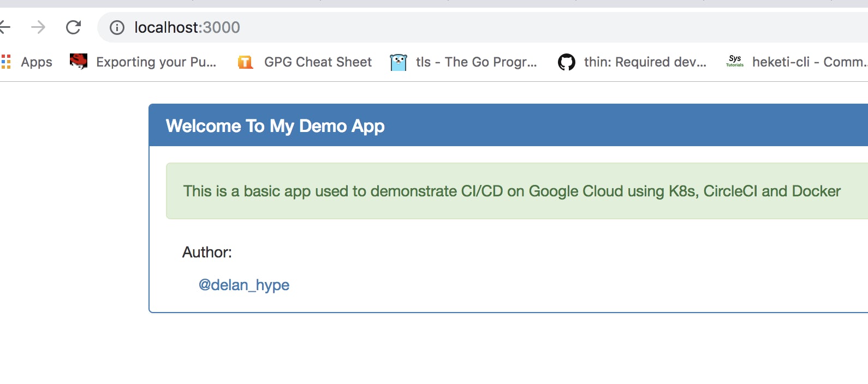
Task: Open 'thin: Required dev...' bookmark title
Action: (x=645, y=62)
